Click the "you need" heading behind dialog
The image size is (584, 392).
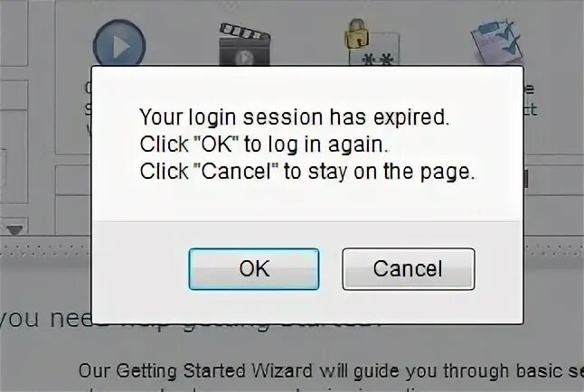click(45, 319)
